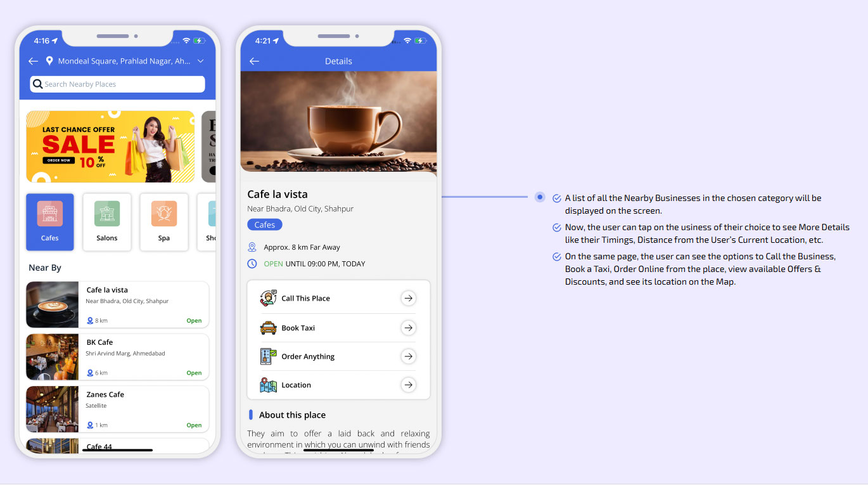Tap the blue Cafes tag on details
This screenshot has height=485, width=868.
click(x=265, y=225)
